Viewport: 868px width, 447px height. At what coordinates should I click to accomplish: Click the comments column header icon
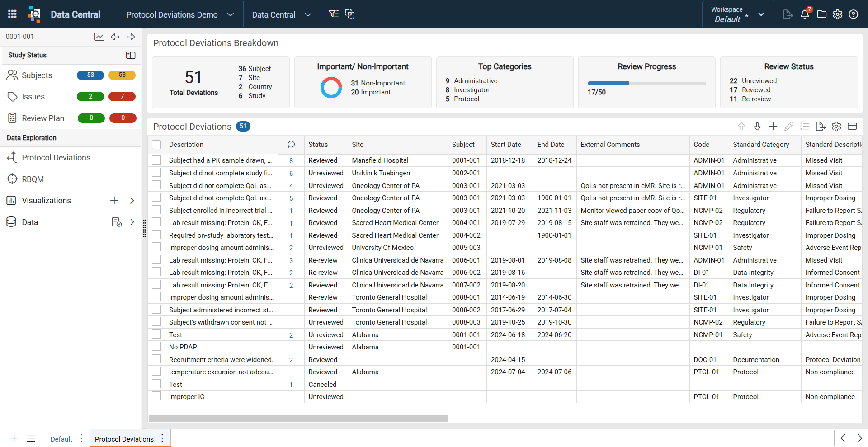tap(291, 145)
